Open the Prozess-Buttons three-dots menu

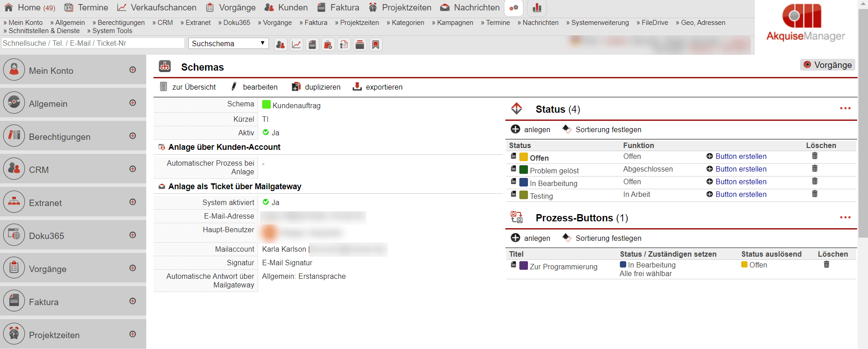(x=845, y=218)
